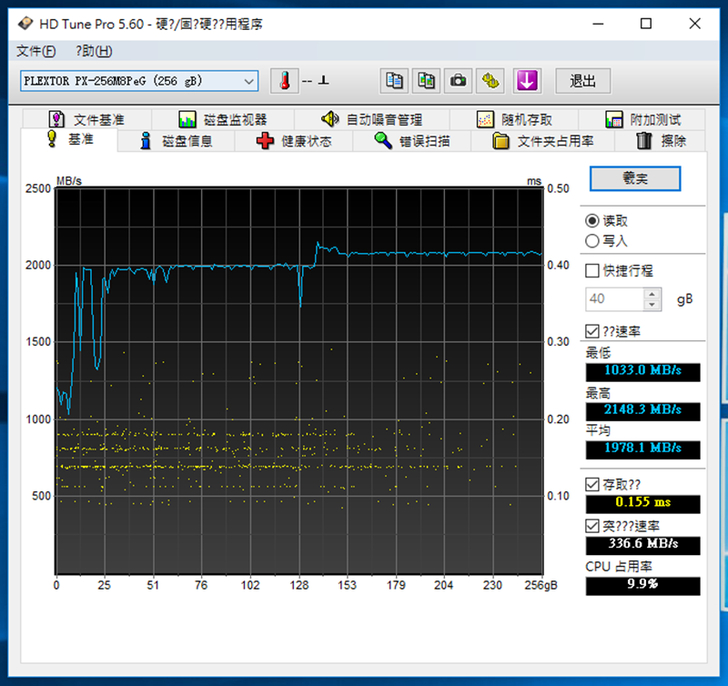
Task: Click the thermometer temperature icon
Action: [285, 81]
